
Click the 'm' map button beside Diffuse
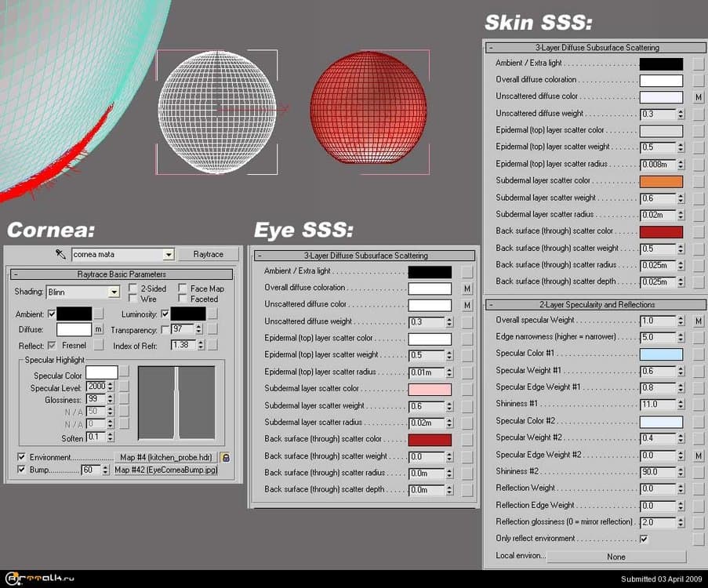[99, 330]
